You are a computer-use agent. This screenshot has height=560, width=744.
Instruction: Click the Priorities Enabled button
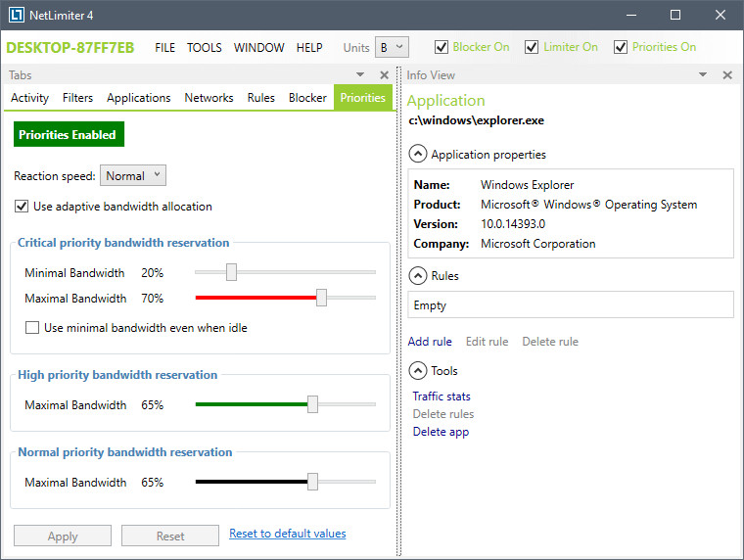pos(68,135)
